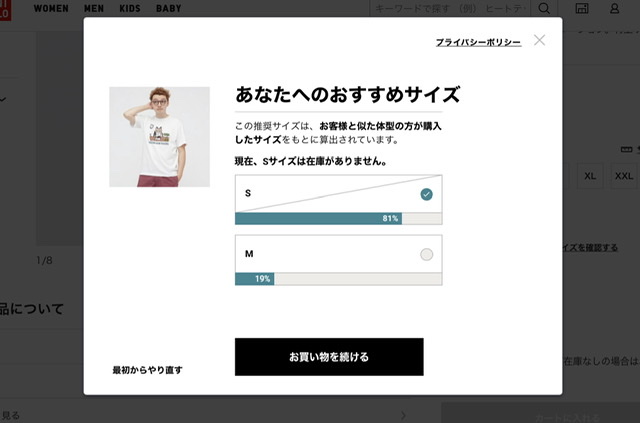Click the keyword search input field
This screenshot has height=423, width=640.
pyautogui.click(x=450, y=8)
